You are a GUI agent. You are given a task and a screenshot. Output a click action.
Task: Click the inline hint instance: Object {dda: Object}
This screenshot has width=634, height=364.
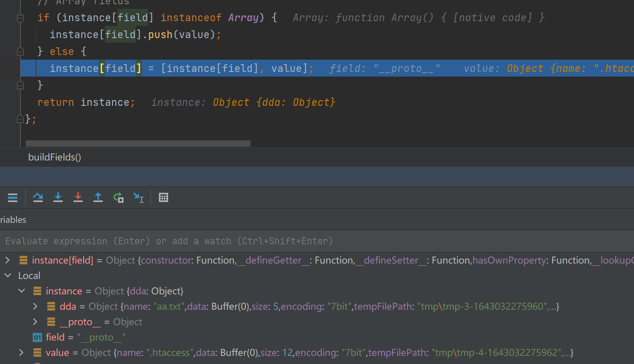click(x=243, y=102)
